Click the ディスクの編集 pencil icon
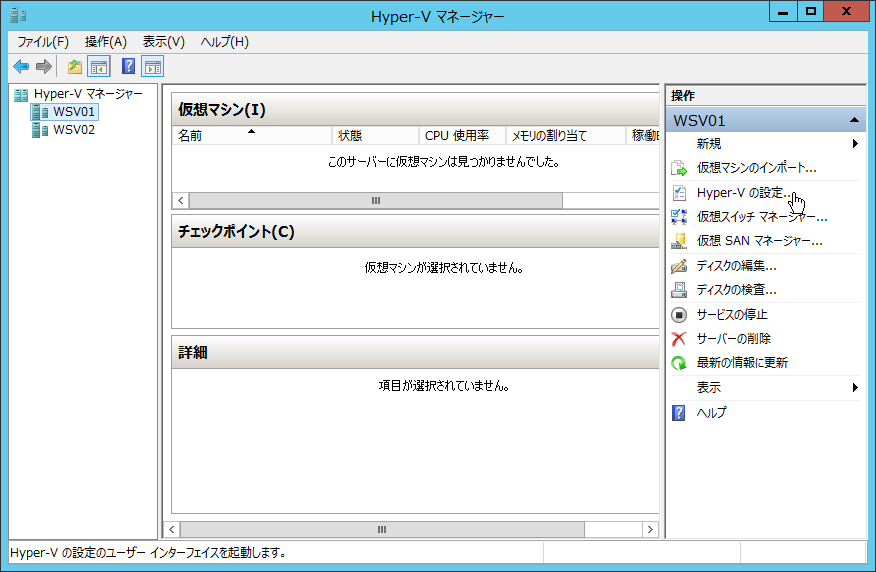 tap(679, 266)
